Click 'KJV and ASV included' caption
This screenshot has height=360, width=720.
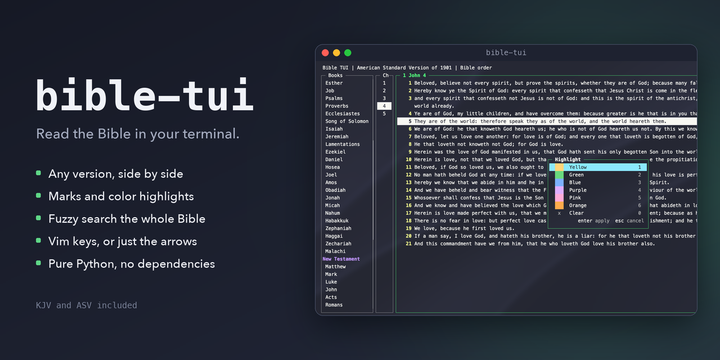click(86, 305)
